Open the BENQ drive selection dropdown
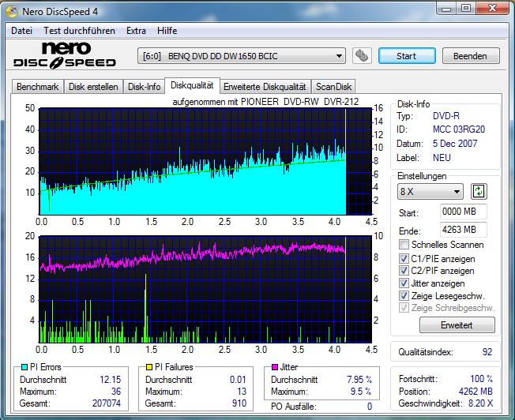 (242, 56)
